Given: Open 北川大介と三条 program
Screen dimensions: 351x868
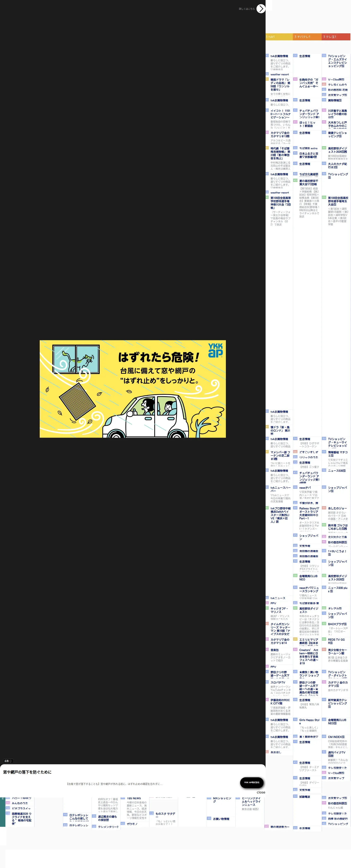Looking at the screenshot, I should point(337,537).
